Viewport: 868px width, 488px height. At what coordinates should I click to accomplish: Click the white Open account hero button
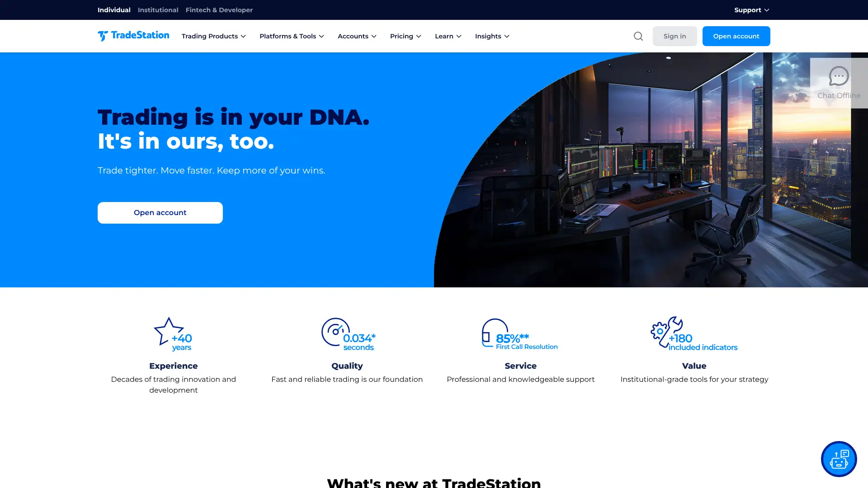[160, 213]
